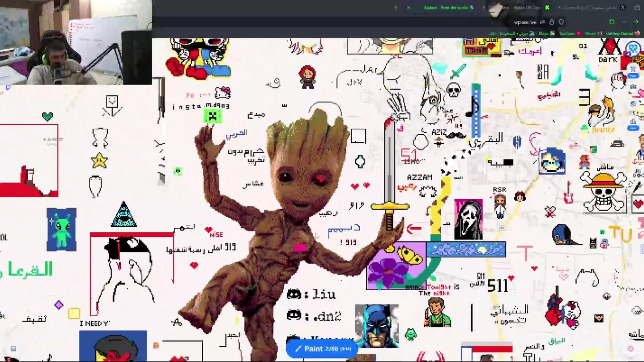Click the yellow star pixel art

click(100, 160)
